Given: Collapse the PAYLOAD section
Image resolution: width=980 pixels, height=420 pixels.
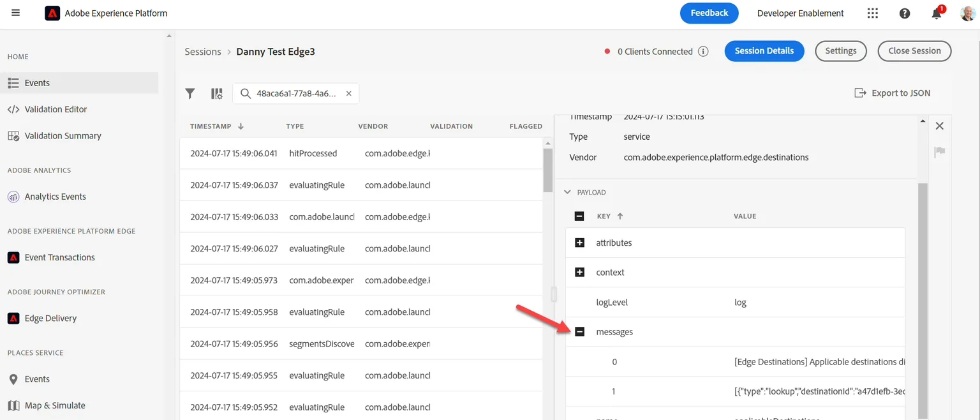Looking at the screenshot, I should 567,192.
